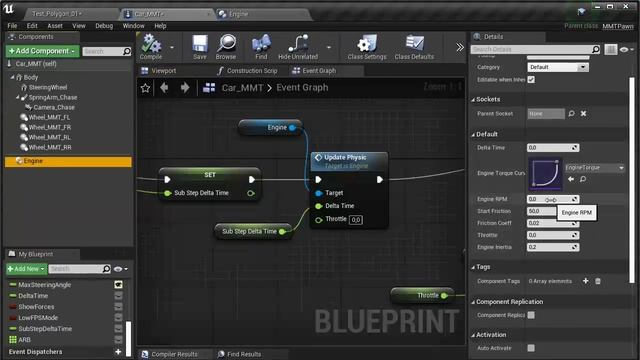Open MMTPawn parent class link
Screen dimensions: 640x360
[618, 26]
